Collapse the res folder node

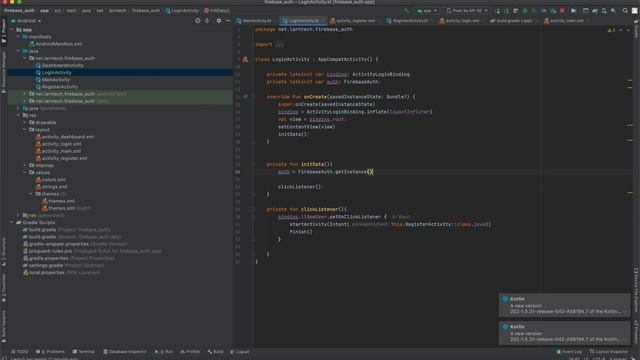coord(18,116)
